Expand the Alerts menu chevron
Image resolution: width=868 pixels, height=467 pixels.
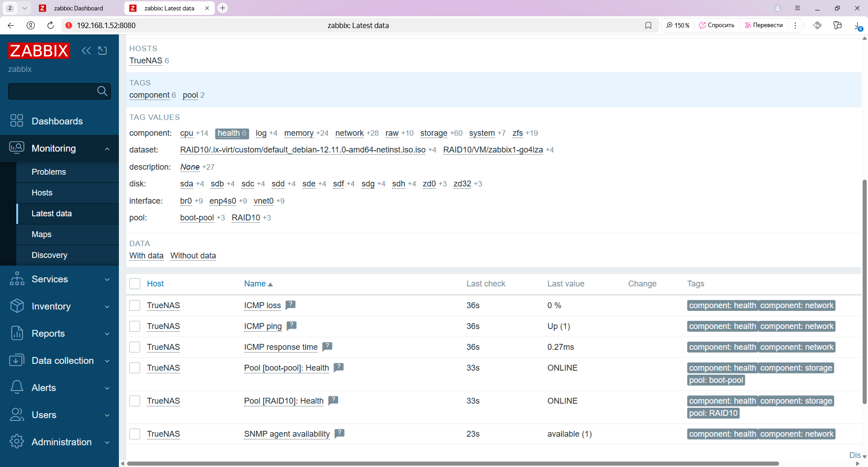[107, 388]
